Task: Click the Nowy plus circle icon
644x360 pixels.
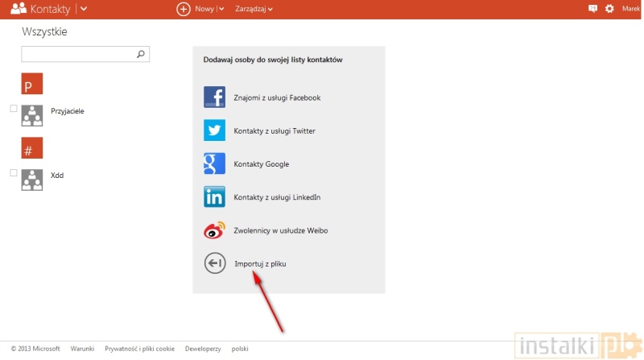Action: (x=184, y=9)
